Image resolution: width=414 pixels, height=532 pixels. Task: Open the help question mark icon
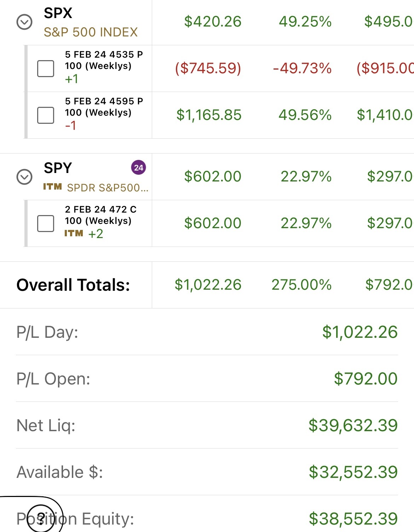tap(41, 518)
